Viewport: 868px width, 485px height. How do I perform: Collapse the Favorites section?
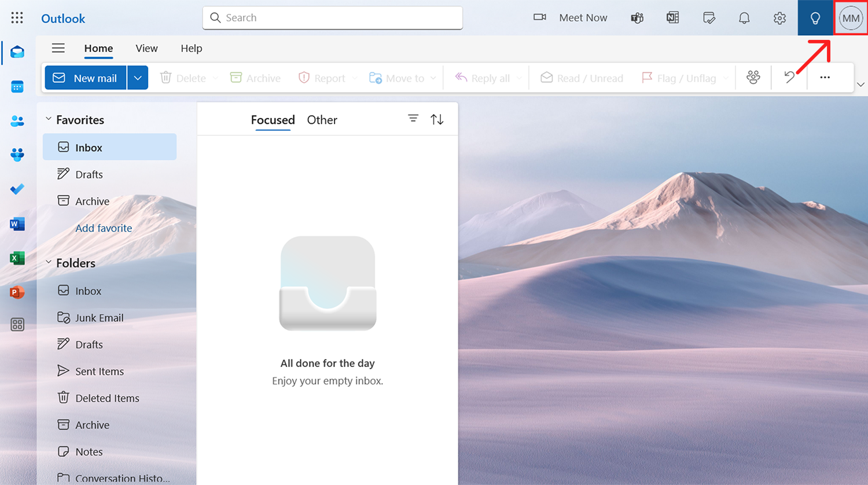click(x=49, y=119)
